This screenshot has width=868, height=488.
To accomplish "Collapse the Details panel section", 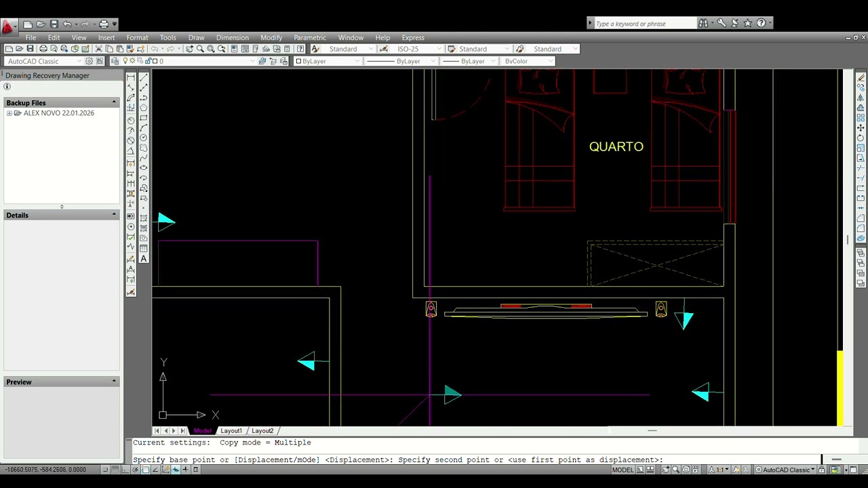I will click(x=114, y=215).
